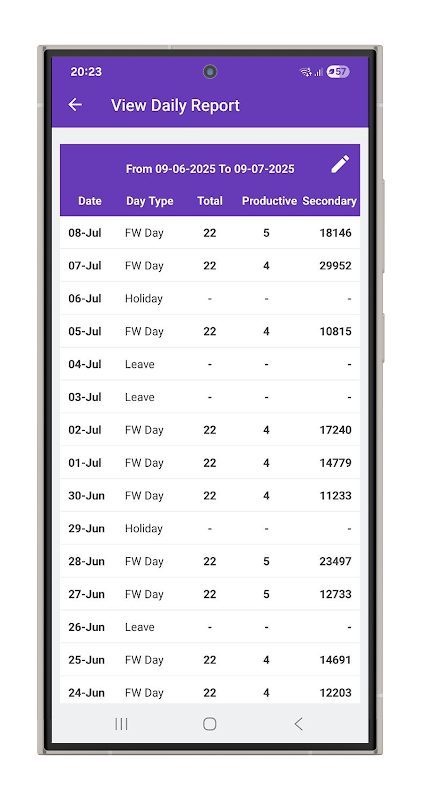Select the 04-Jul Leave entry
Viewport: 422px width, 800px height.
210,364
